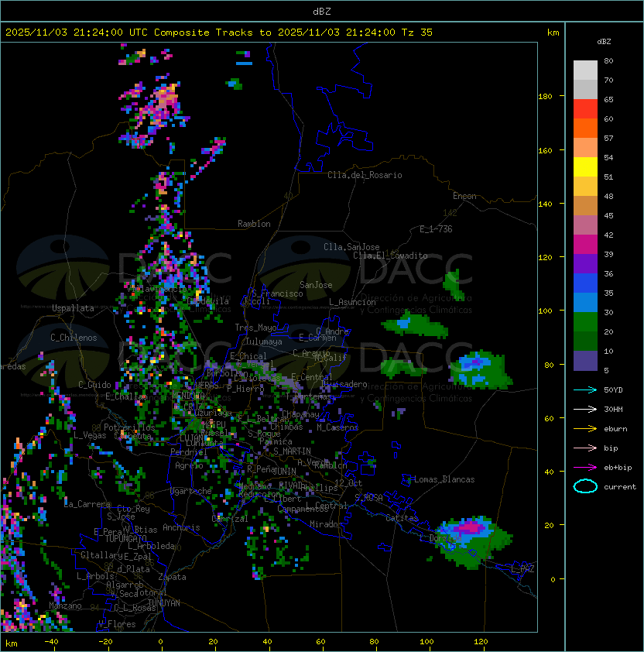Click the La_Carrera place label

[87, 504]
